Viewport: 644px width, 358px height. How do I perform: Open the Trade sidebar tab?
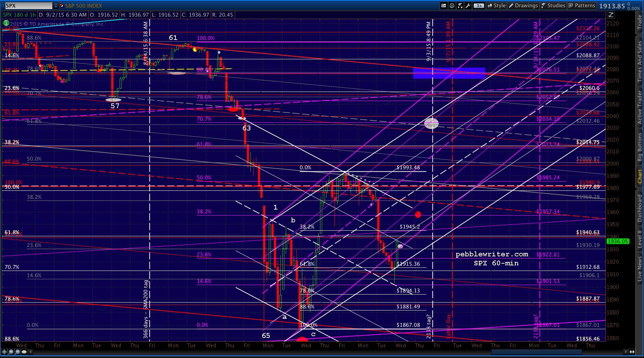coord(640,23)
